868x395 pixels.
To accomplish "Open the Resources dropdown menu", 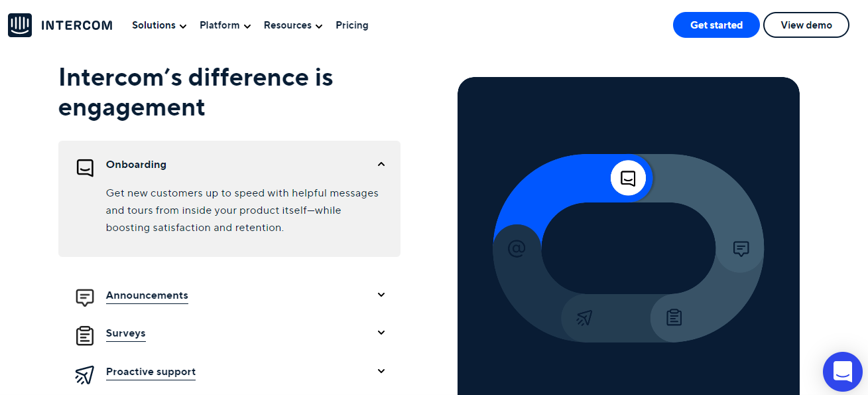I will [292, 25].
